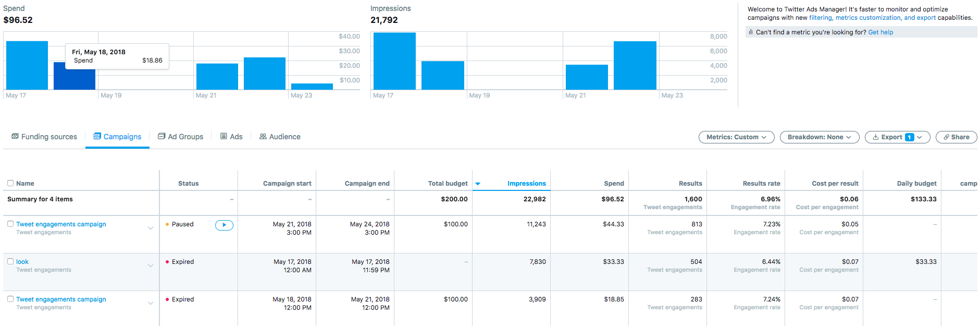The image size is (980, 326).
Task: Check the box for the look campaign
Action: (10, 261)
